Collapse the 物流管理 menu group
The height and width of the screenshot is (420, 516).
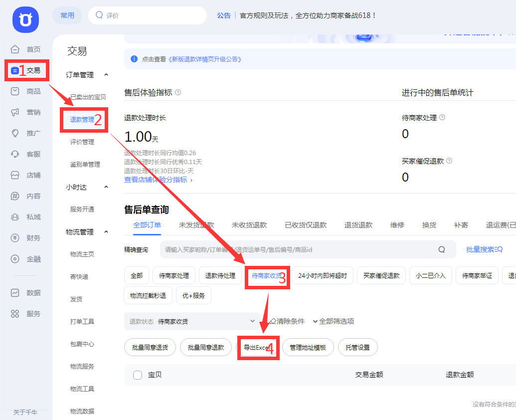(106, 232)
